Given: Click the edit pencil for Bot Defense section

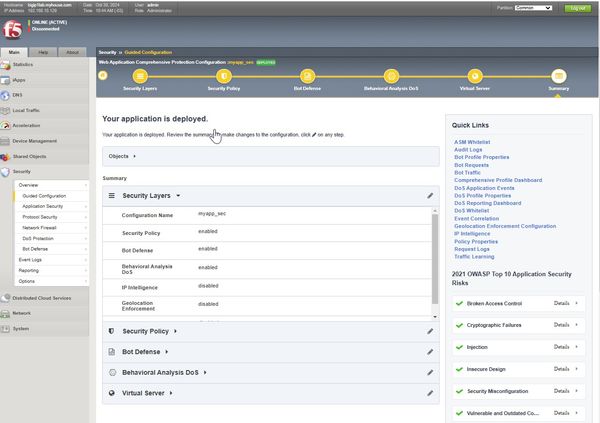Looking at the screenshot, I should point(430,351).
